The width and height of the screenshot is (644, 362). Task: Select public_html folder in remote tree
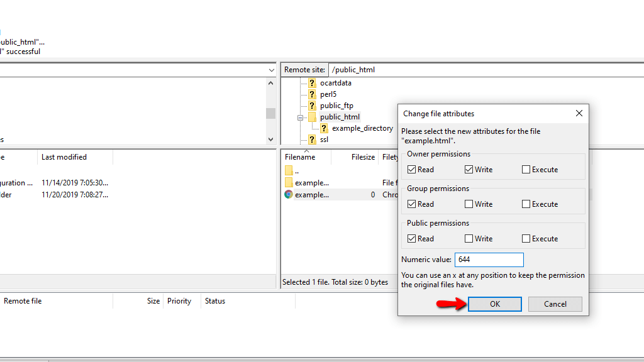340,117
